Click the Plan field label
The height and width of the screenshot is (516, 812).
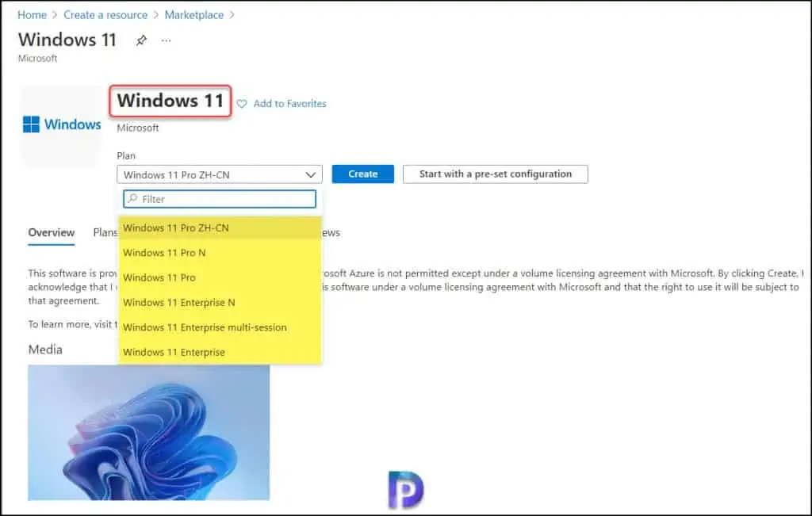(126, 156)
